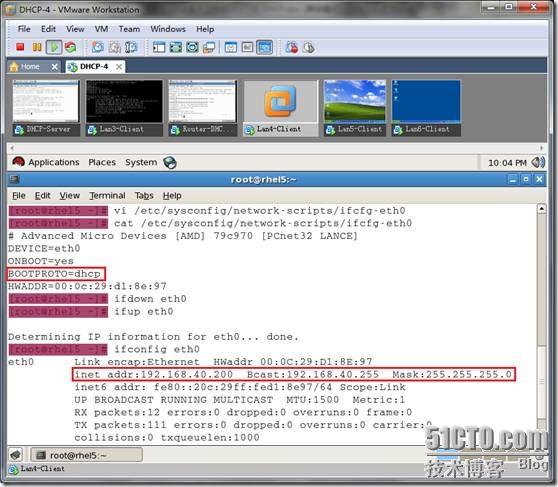Open the Team menu
Screen dimensions: 558x487
click(x=129, y=29)
